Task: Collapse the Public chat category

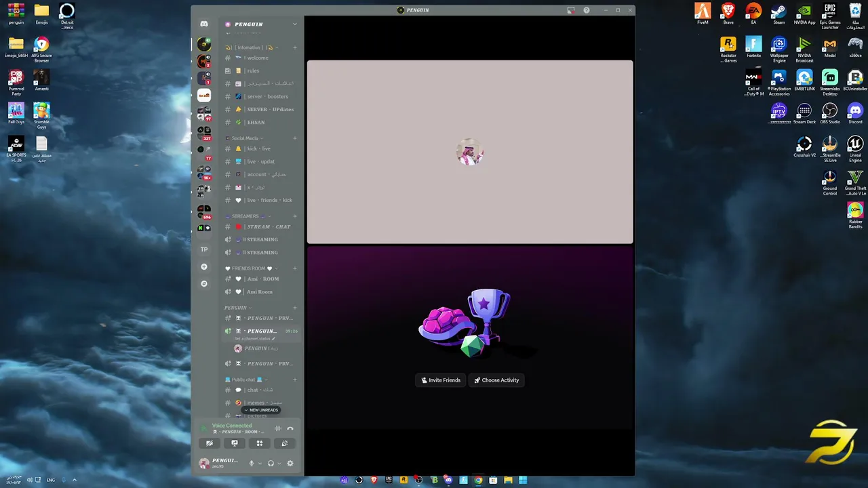Action: pos(245,380)
